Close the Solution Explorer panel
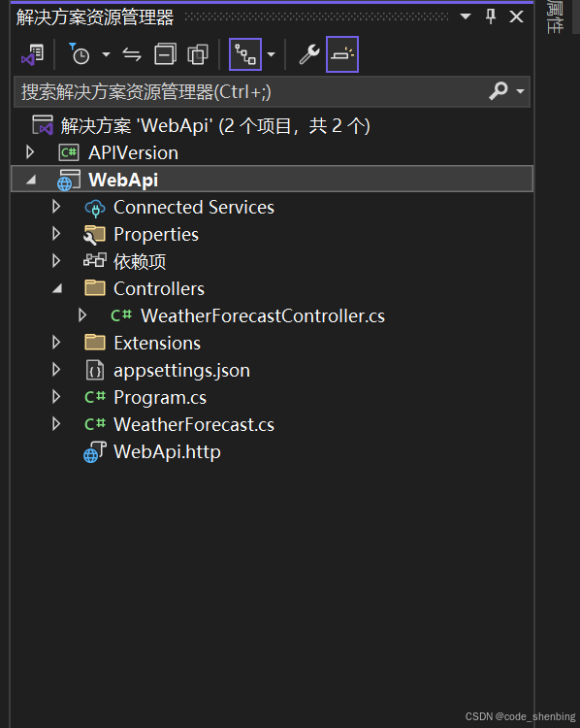 point(516,17)
